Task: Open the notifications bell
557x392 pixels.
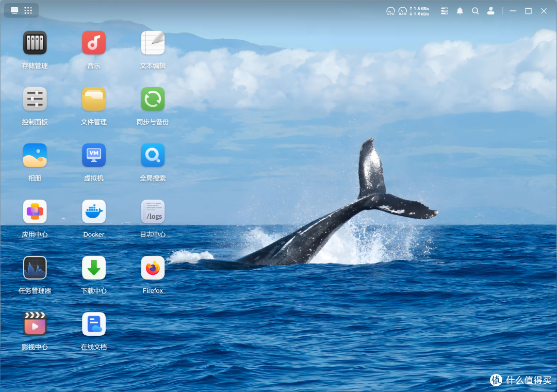Action: pyautogui.click(x=460, y=11)
